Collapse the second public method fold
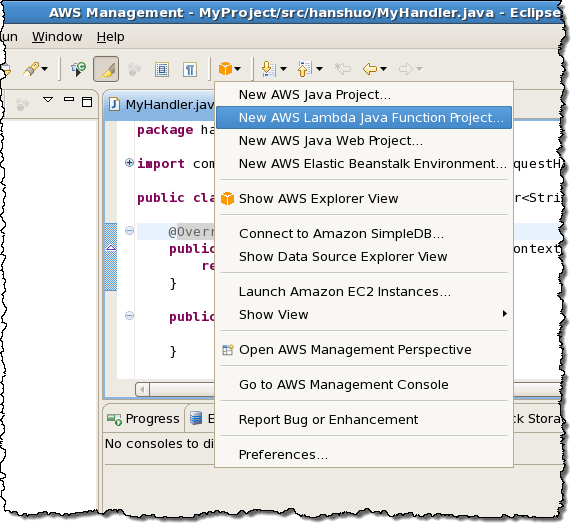 [129, 316]
